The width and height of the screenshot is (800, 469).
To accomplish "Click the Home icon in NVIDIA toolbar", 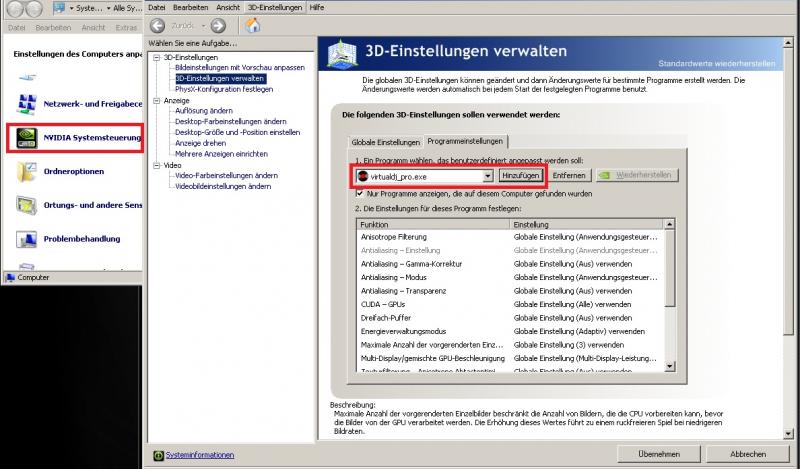I will point(253,25).
